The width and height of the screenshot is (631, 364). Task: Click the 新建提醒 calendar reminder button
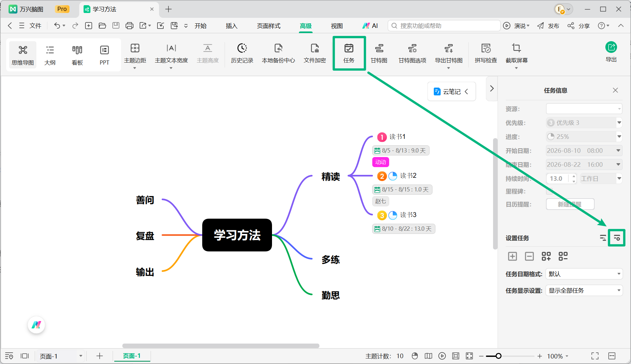[570, 204]
